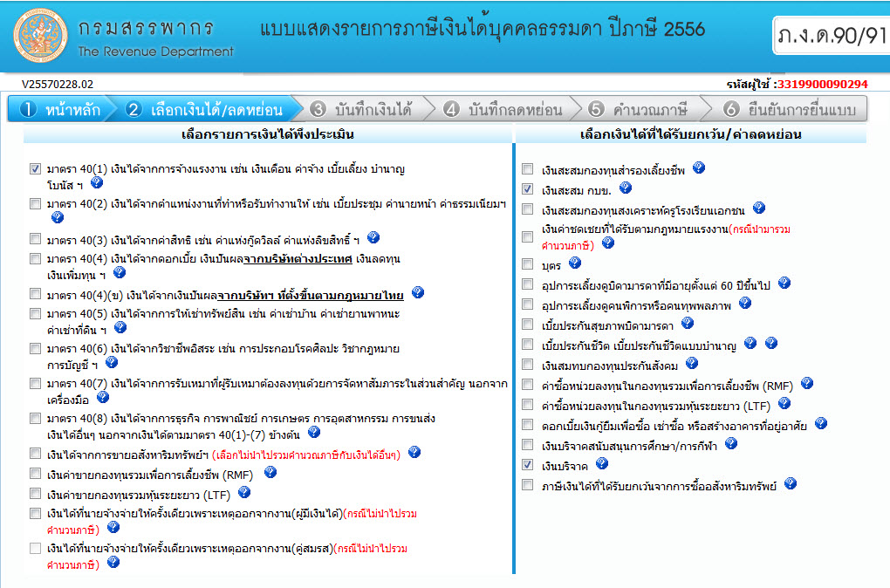The image size is (890, 588).
Task: Tick เงินสะสมกองทุนสำรองเลี้ยงชีพ checkbox
Action: pos(527,168)
